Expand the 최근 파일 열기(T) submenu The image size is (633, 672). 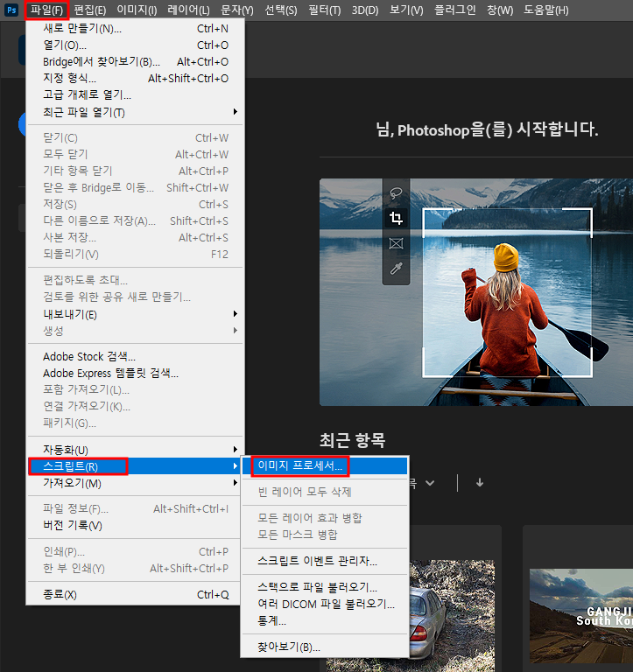coord(135,112)
